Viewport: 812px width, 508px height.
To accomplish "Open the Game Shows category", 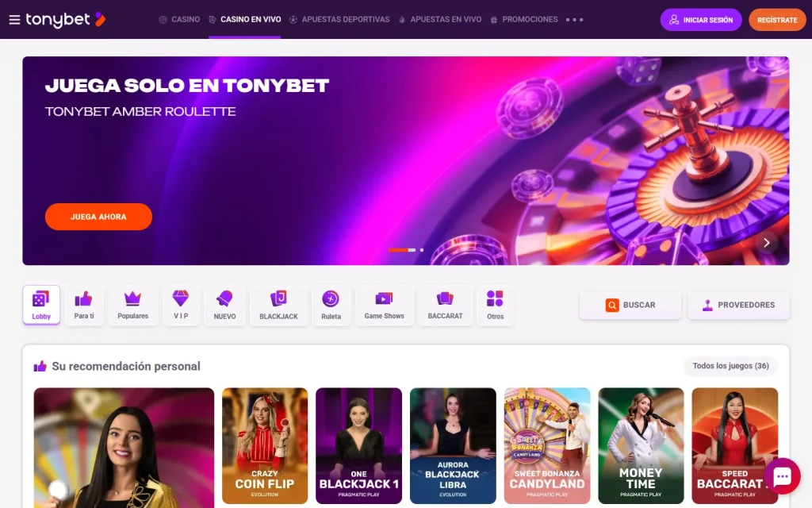I will (385, 305).
